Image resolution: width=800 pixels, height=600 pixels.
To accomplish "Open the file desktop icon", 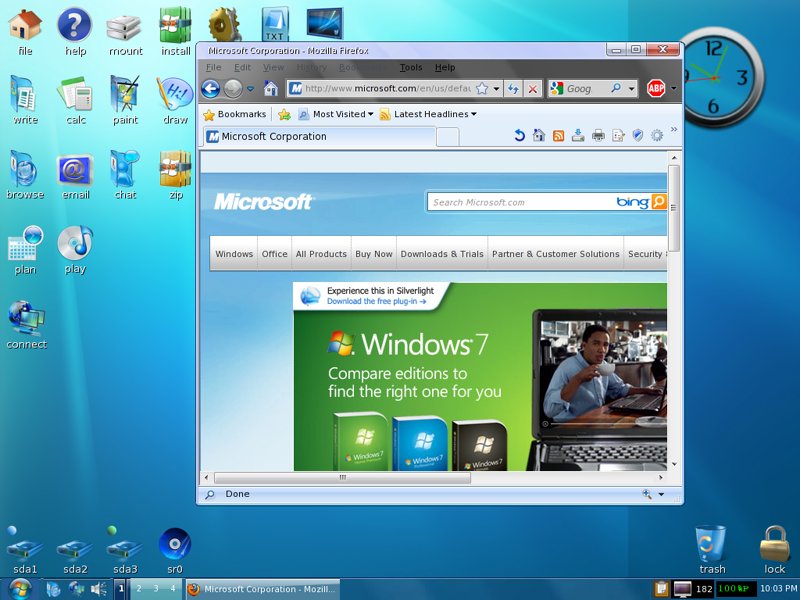I will pos(25,32).
